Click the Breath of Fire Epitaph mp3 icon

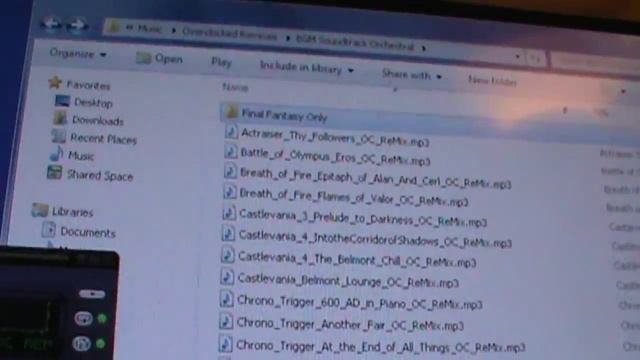click(230, 171)
